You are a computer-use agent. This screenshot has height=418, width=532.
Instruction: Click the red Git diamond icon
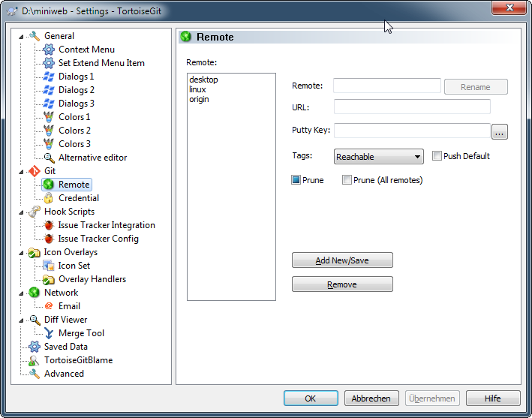pos(35,171)
